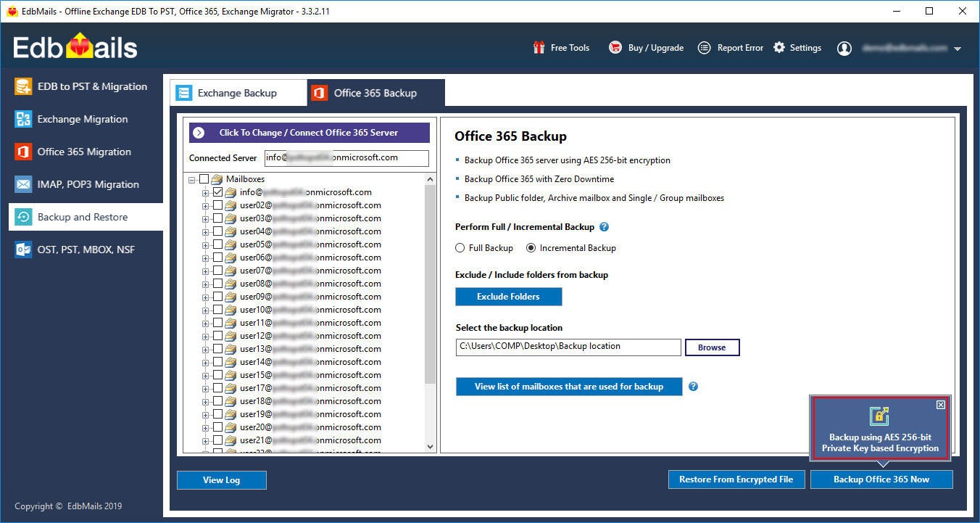Image resolution: width=980 pixels, height=523 pixels.
Task: Expand the user04 mailbox node
Action: pyautogui.click(x=206, y=231)
